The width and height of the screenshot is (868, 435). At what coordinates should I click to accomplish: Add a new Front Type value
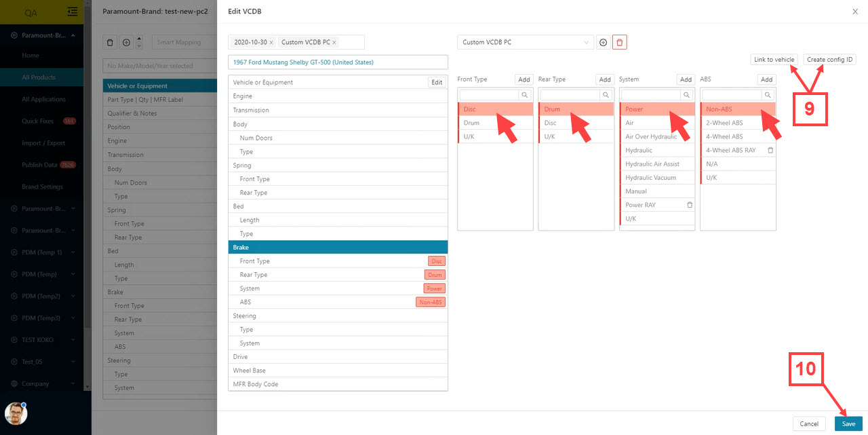pos(524,79)
